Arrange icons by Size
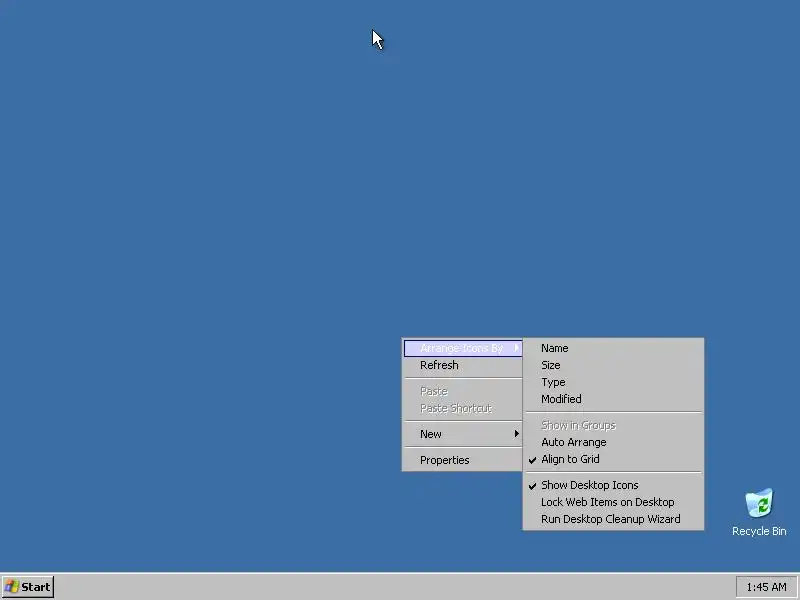This screenshot has width=800, height=600. tap(614, 365)
